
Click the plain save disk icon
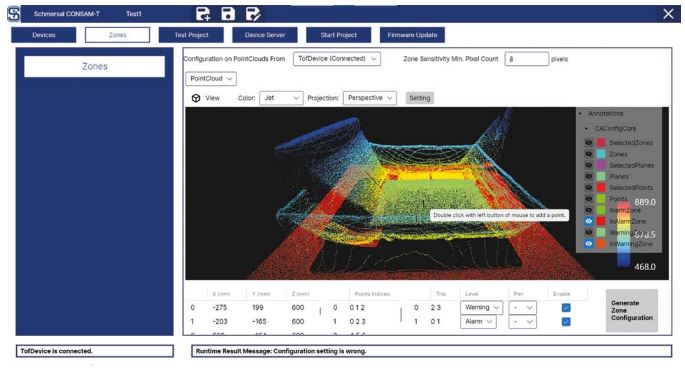[x=228, y=14]
